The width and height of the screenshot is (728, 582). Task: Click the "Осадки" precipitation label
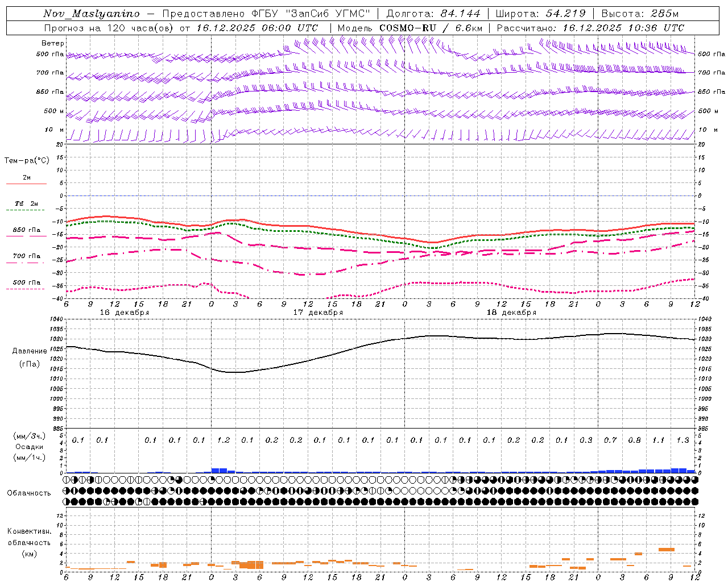(30, 447)
